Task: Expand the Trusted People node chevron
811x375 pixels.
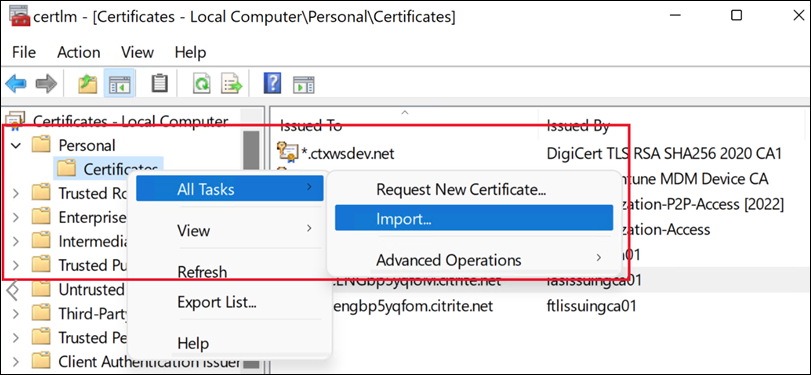Action: coord(16,337)
